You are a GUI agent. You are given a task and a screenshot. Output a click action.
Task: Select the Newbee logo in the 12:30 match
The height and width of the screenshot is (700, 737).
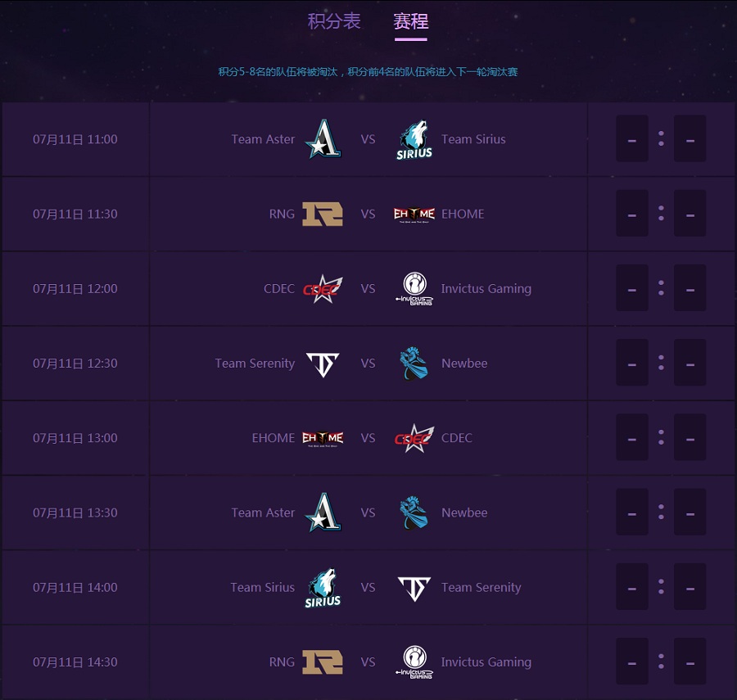[x=414, y=363]
